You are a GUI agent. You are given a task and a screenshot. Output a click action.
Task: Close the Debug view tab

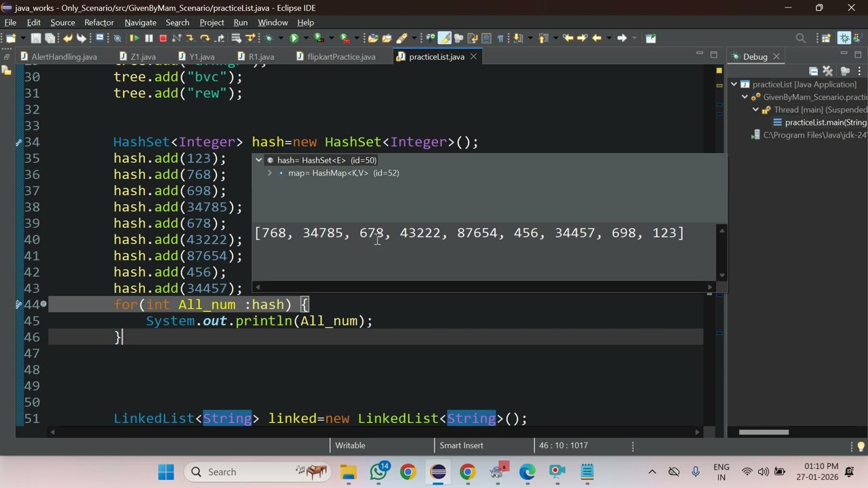click(x=776, y=57)
